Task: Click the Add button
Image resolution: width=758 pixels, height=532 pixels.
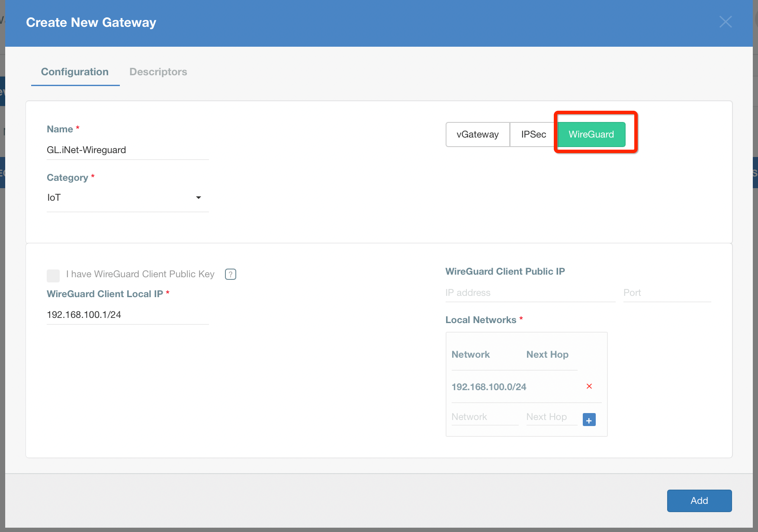Action: point(699,500)
